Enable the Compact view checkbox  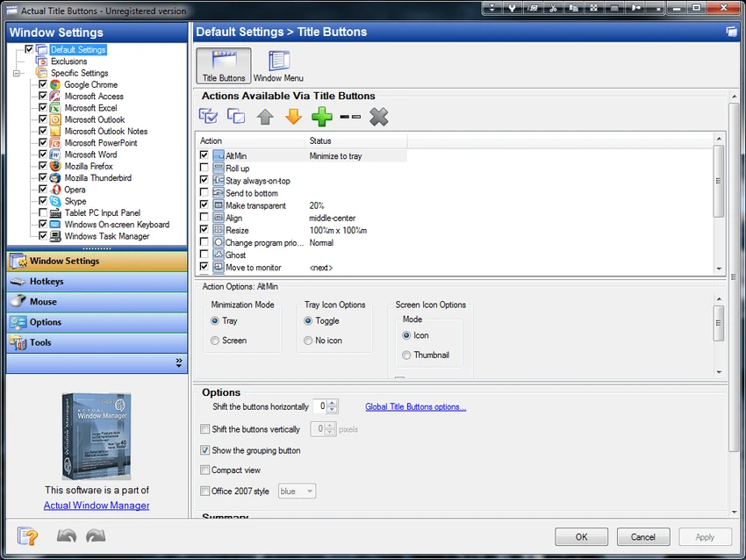(x=205, y=470)
